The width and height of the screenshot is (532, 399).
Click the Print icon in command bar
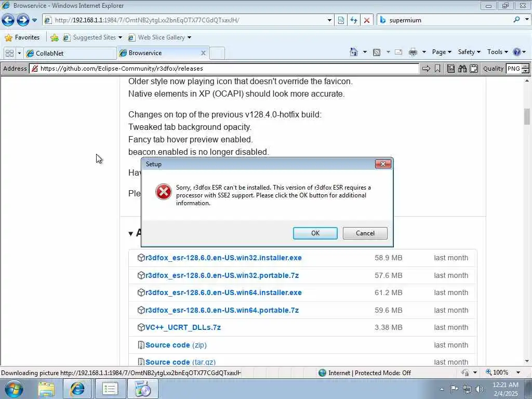[413, 52]
